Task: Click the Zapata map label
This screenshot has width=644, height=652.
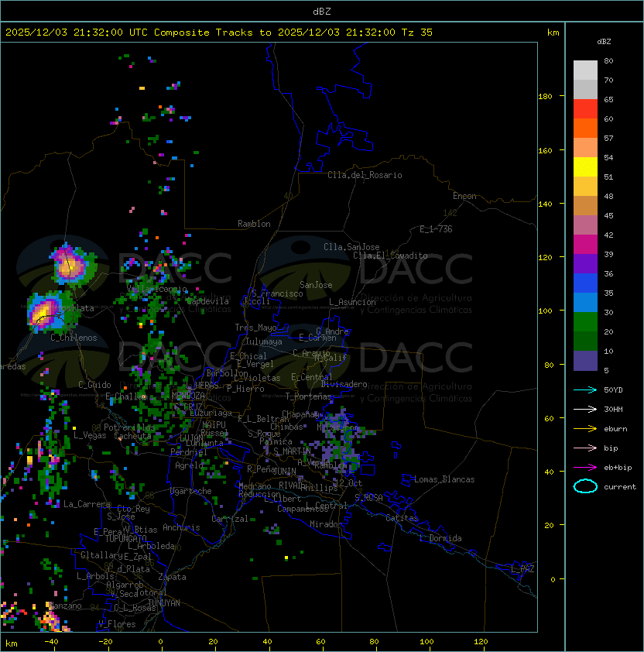Action: 172,577
